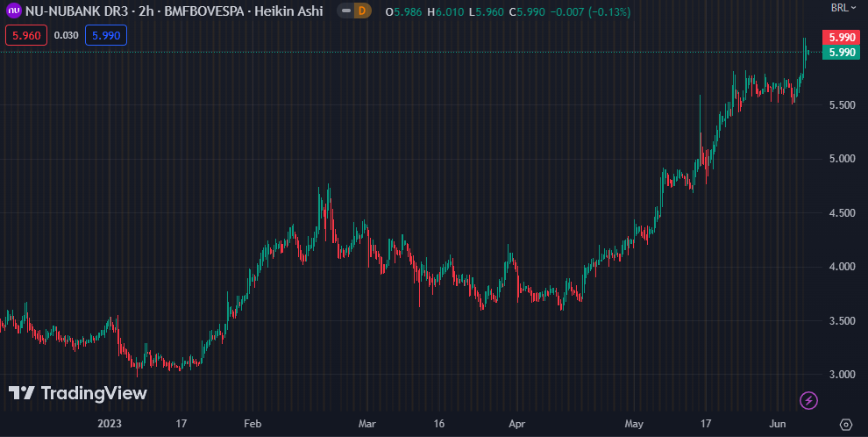The image size is (868, 437).
Task: Click the open value O5.986
Action: pyautogui.click(x=405, y=11)
